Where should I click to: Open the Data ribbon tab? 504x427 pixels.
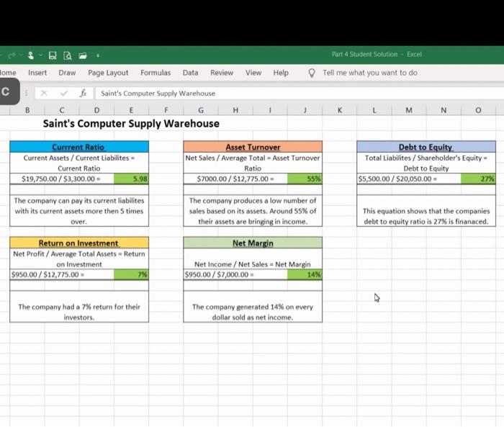click(190, 73)
